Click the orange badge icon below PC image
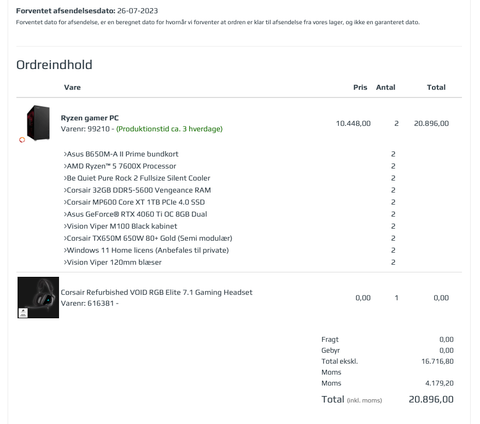The height and width of the screenshot is (424, 480). point(22,140)
